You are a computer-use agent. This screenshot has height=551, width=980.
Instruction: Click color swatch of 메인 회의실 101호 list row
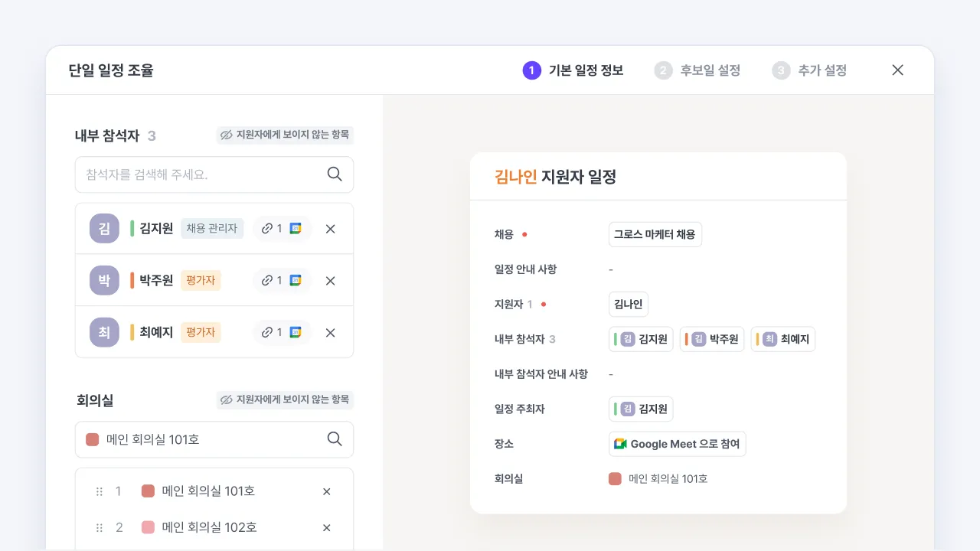tap(149, 491)
